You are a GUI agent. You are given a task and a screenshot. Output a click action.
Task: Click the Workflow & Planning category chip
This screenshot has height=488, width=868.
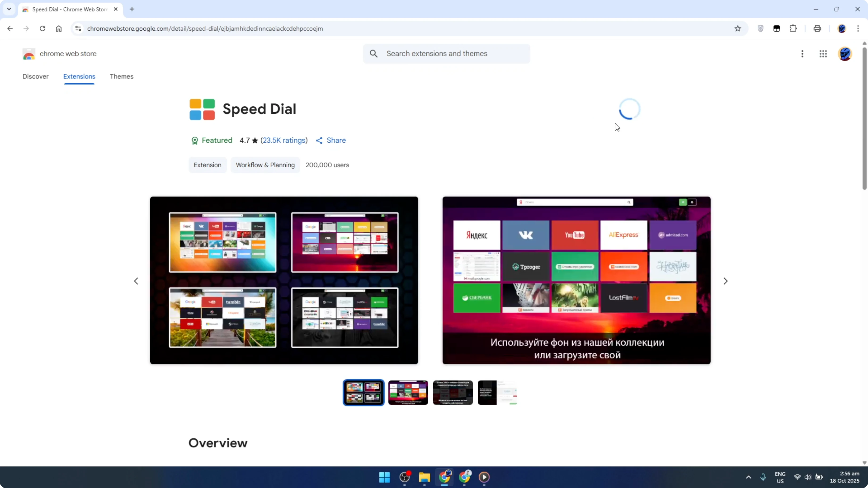265,165
